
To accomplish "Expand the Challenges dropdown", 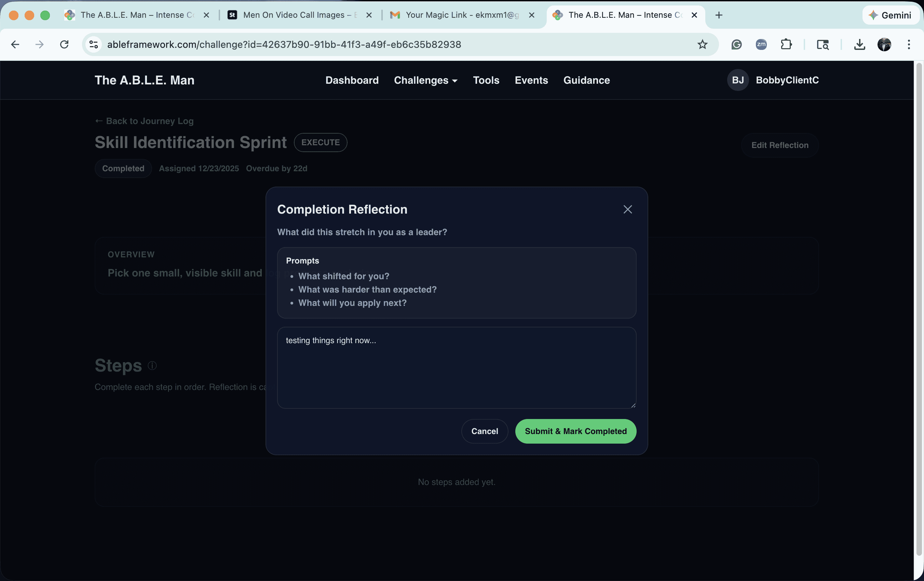I will (x=425, y=80).
